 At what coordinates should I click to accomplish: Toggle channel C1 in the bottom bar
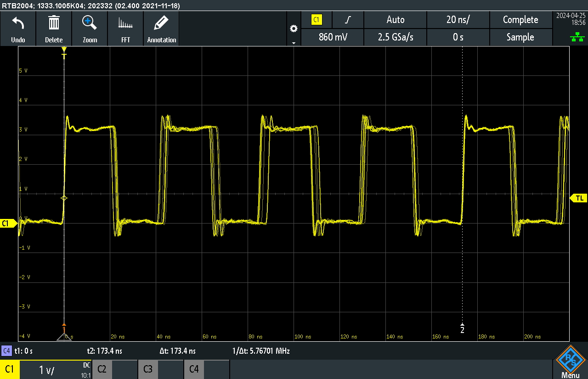[10, 369]
